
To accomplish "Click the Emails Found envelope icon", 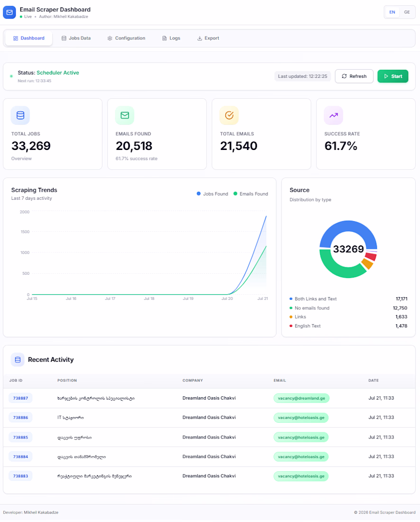I will (x=125, y=115).
